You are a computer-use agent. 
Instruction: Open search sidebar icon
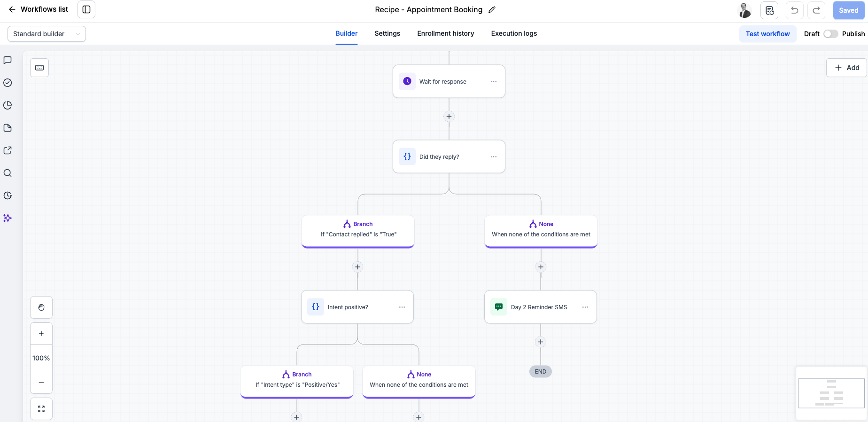pos(8,173)
